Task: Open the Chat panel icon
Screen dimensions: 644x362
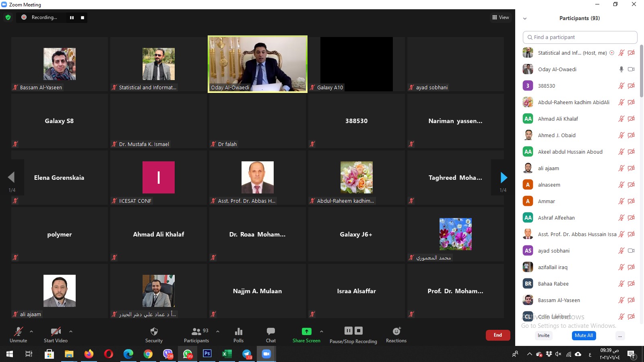Action: click(270, 331)
